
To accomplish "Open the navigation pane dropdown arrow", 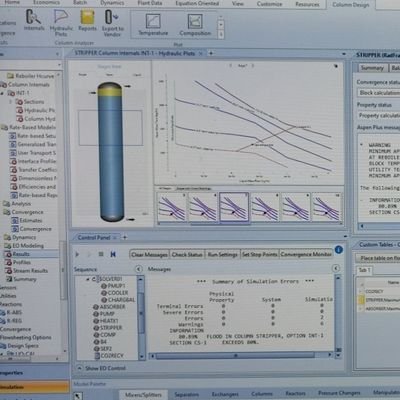I will point(59,65).
